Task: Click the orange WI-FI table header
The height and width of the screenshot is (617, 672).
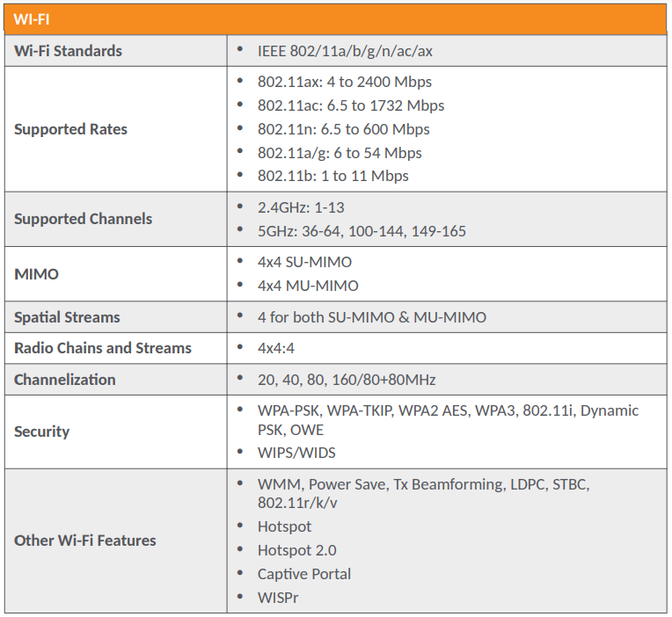Action: [335, 20]
